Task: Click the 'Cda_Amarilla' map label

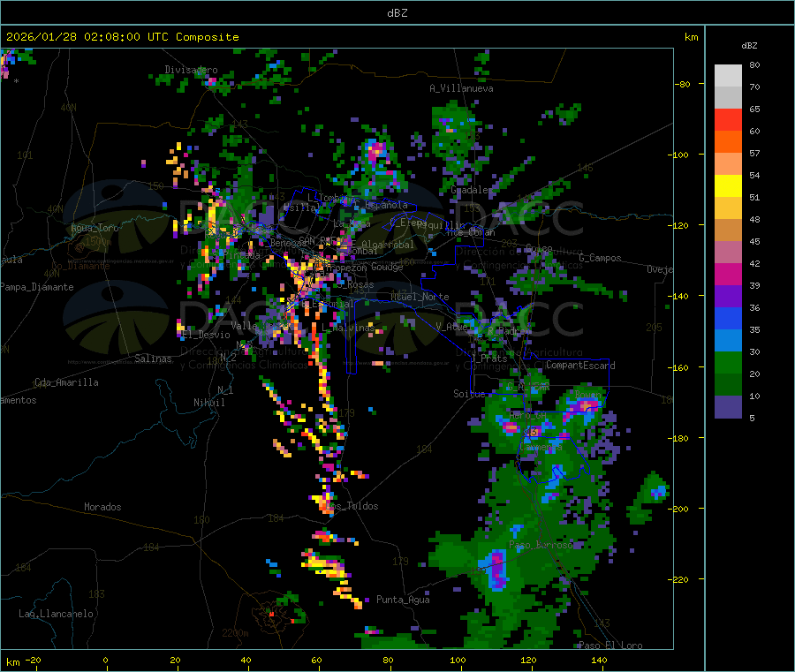Action: click(66, 382)
